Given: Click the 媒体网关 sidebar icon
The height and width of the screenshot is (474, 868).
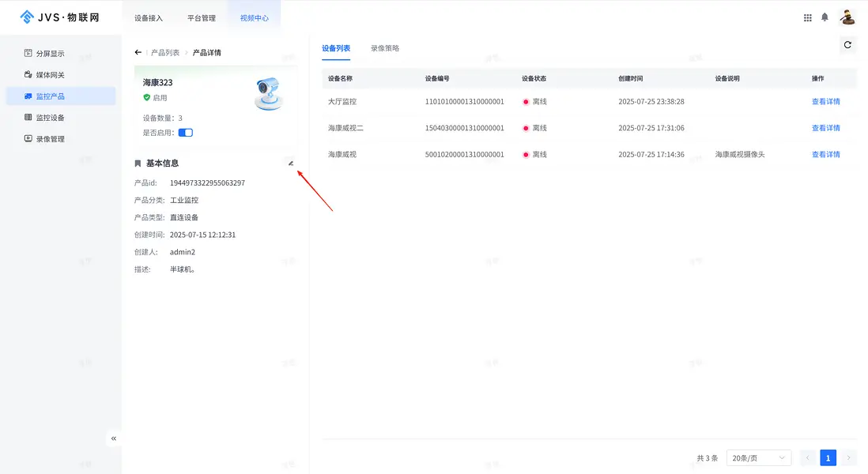Looking at the screenshot, I should coord(28,75).
